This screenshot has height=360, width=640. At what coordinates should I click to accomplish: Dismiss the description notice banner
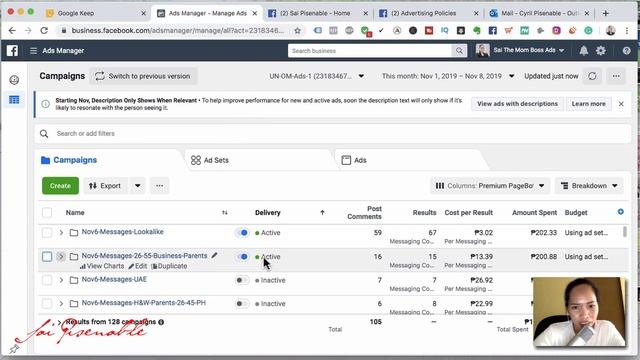(x=621, y=104)
